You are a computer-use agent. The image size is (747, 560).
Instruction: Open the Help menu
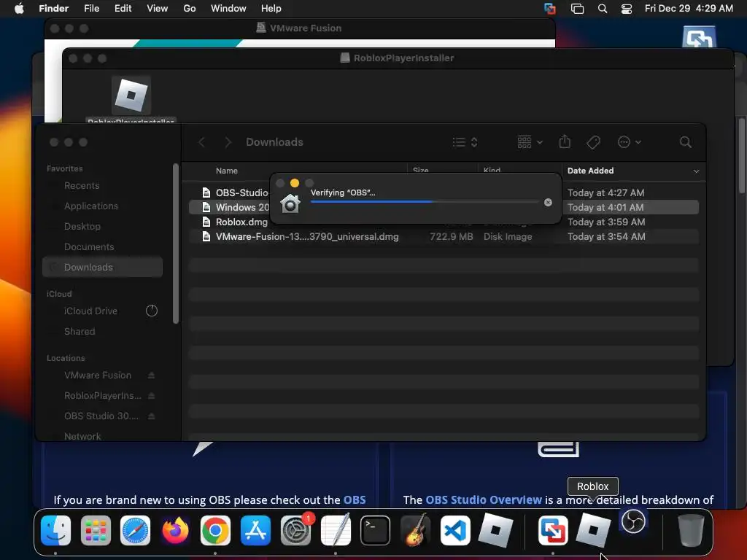[271, 9]
